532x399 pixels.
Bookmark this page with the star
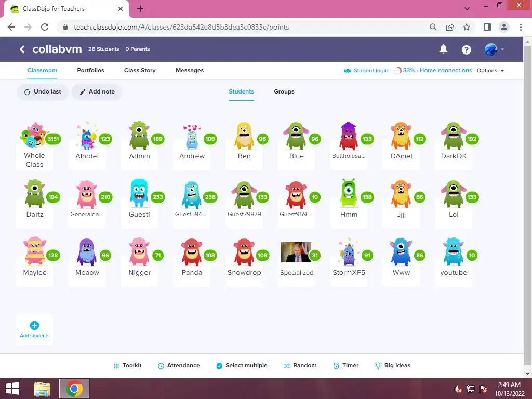click(467, 27)
